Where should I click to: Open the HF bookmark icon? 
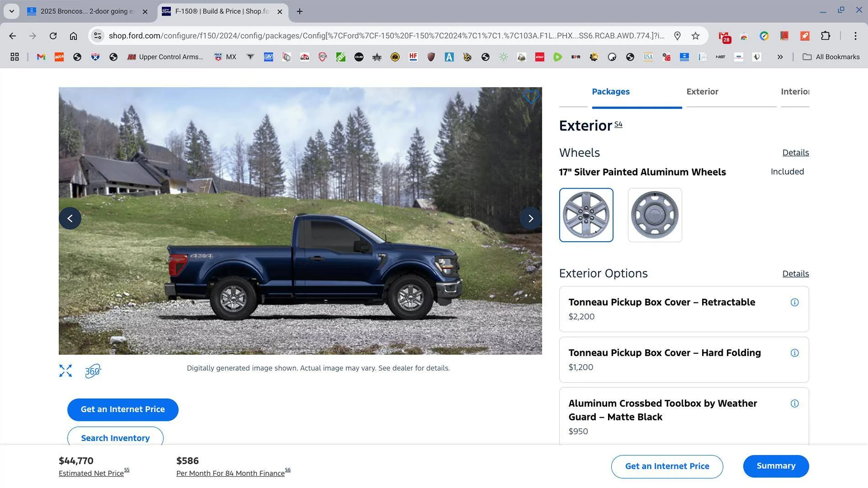click(x=413, y=57)
